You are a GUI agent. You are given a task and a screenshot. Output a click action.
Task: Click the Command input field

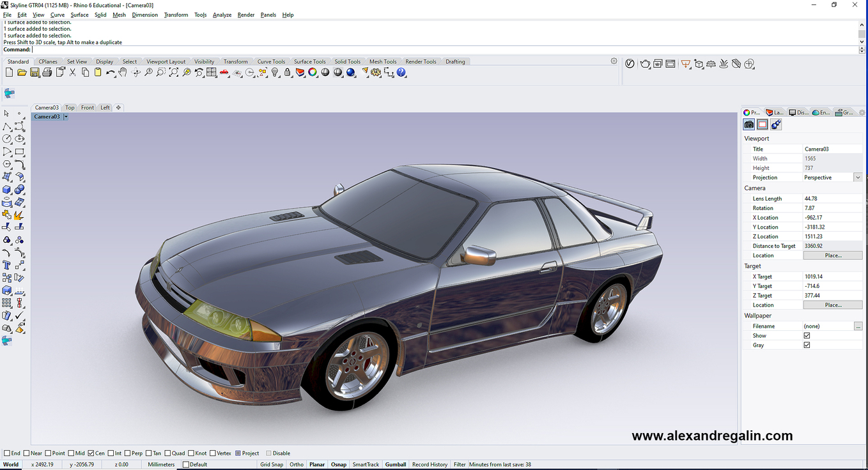[x=445, y=49]
